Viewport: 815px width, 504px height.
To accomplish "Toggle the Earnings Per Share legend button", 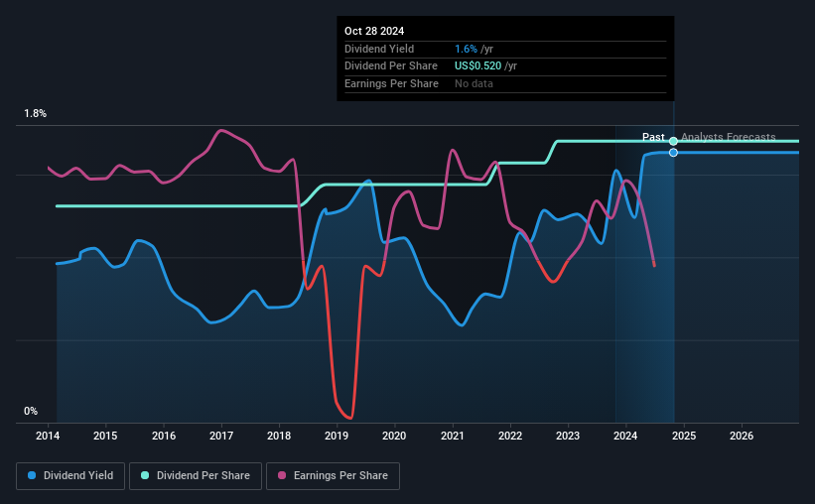I will point(333,476).
